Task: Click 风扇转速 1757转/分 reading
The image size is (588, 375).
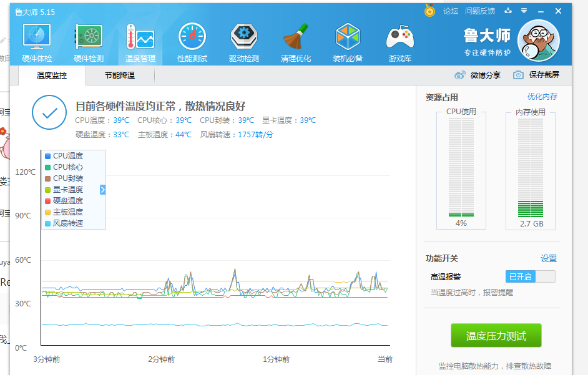Action: coord(237,134)
